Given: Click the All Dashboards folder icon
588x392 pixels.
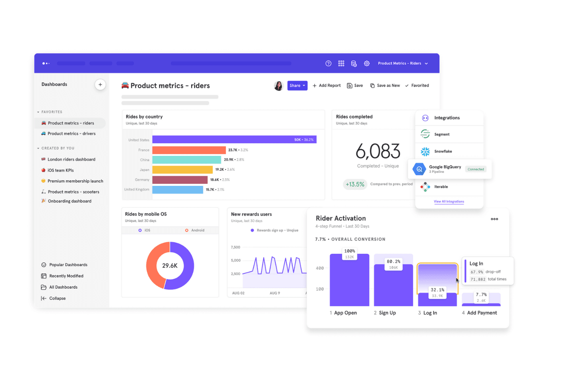Looking at the screenshot, I should point(44,287).
